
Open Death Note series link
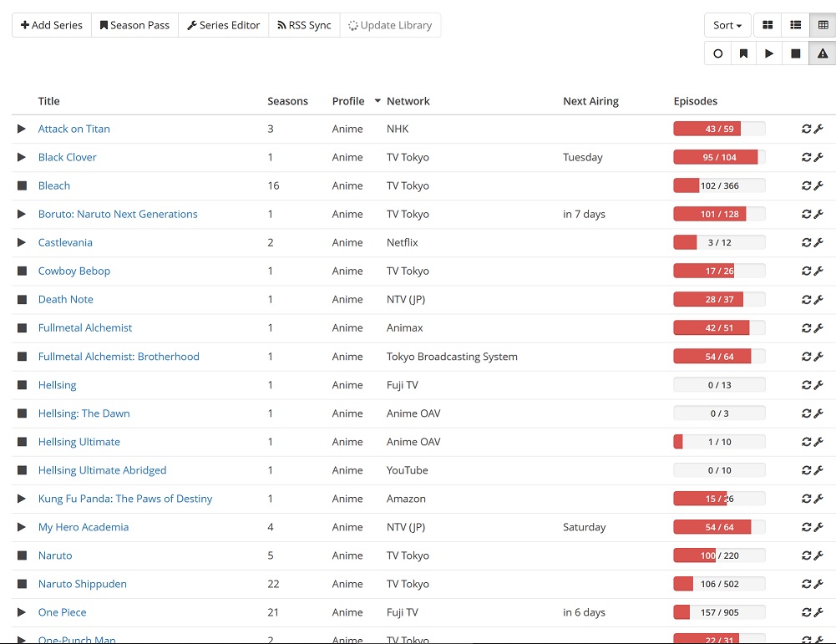tap(66, 300)
